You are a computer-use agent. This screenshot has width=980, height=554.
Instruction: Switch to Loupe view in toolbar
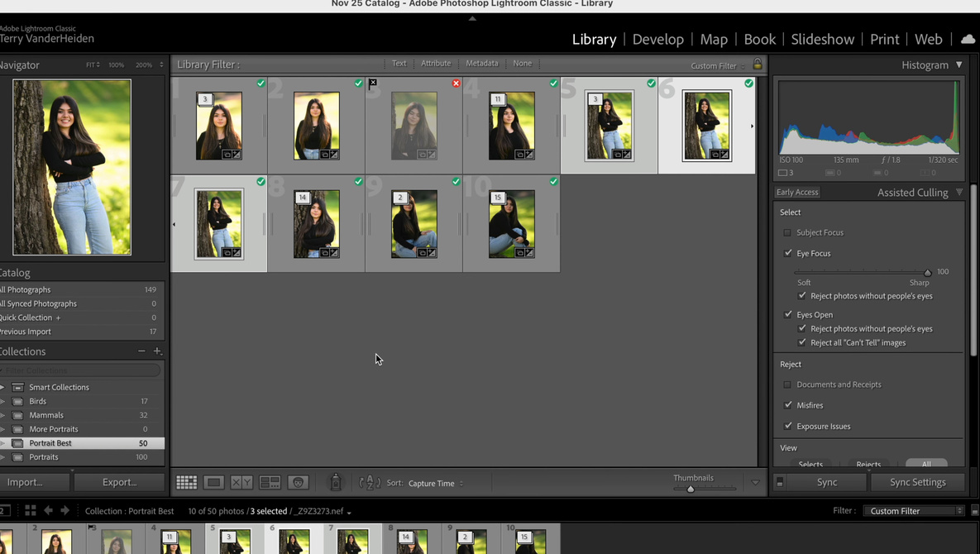pos(213,483)
